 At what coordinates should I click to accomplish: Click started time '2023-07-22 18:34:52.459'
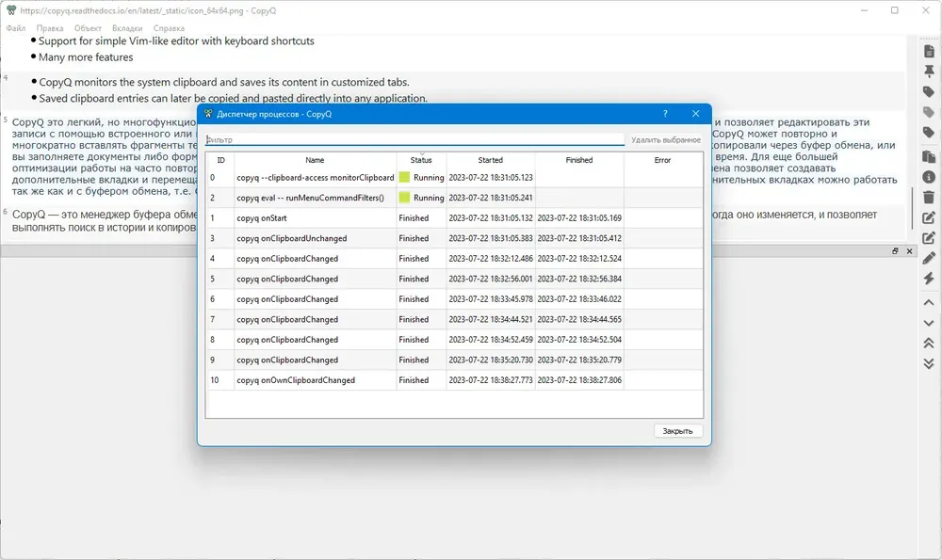490,340
